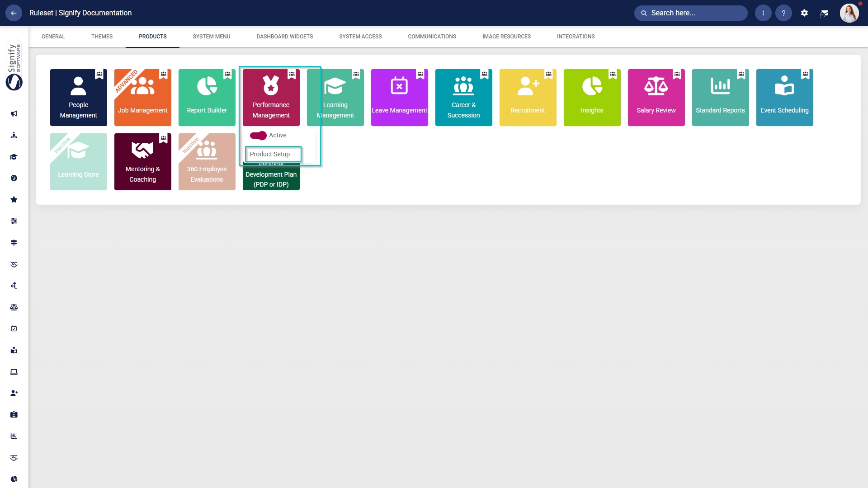This screenshot has width=868, height=488.
Task: Open the person reading book sidebar icon
Action: (14, 350)
